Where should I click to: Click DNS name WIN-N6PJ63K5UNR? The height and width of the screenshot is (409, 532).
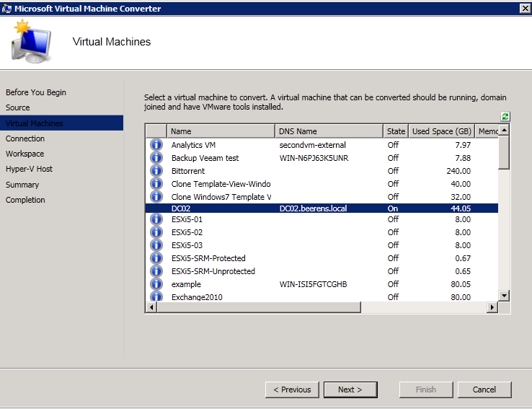tap(314, 158)
